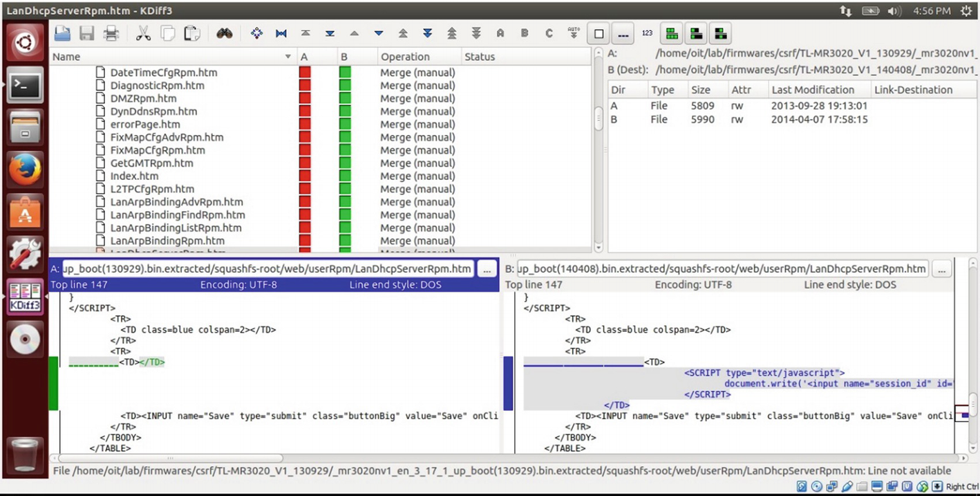Viewport: 980px width, 496px height.
Task: Click the Open documents toolbar icon
Action: tap(63, 33)
